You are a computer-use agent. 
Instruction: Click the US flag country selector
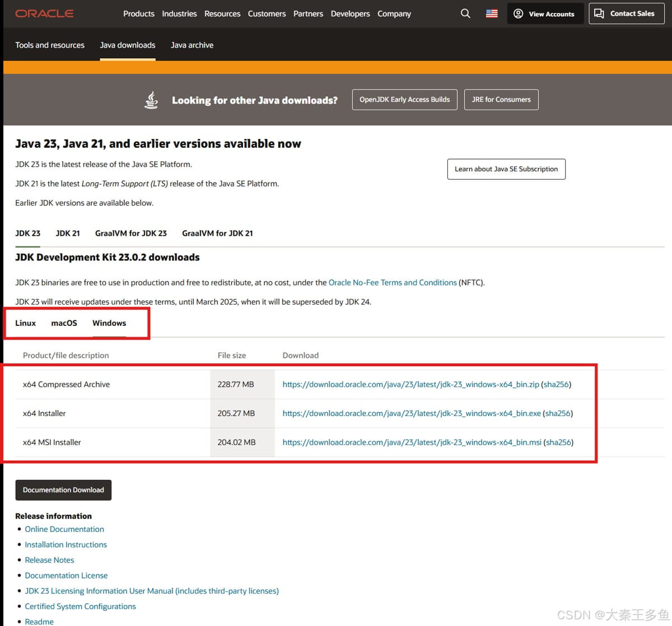coord(492,13)
